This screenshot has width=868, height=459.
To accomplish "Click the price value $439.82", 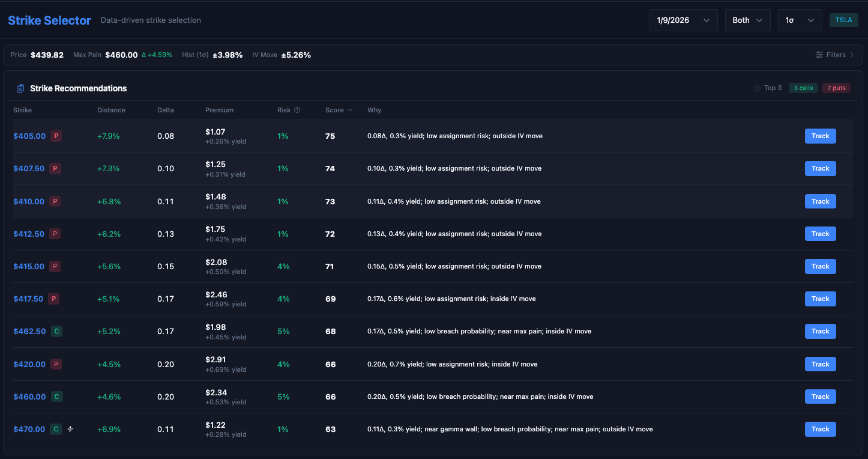I will pos(47,55).
